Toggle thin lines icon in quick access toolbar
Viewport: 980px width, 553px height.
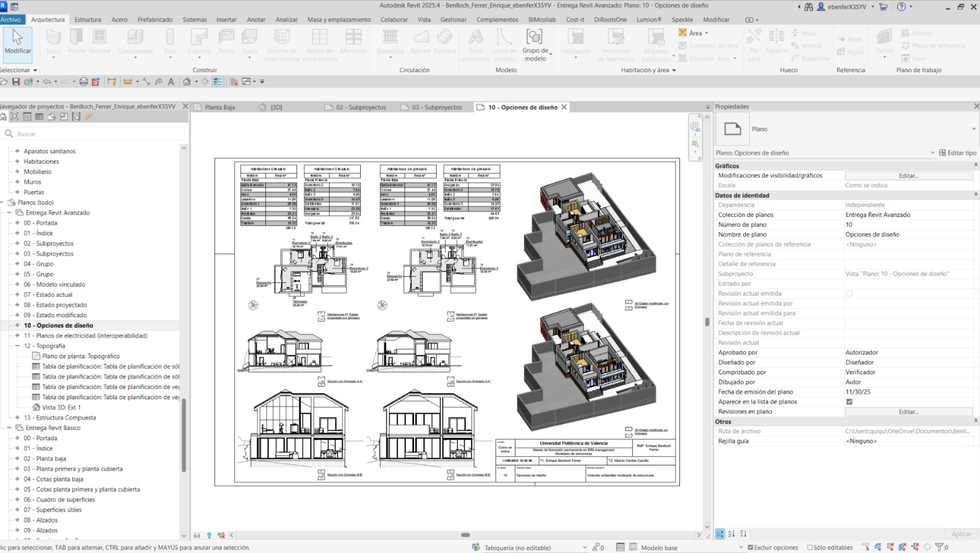tap(218, 81)
